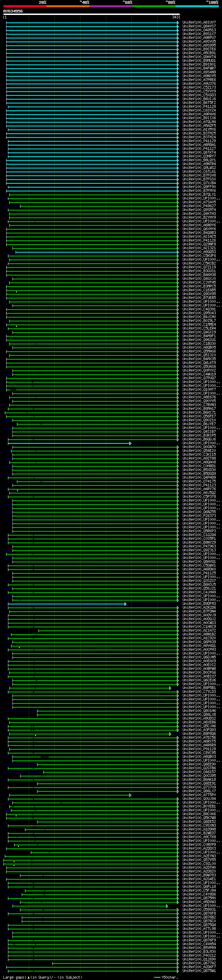
Task: Select hit UniRef100_Q5RKP3
Action: [x=199, y=531]
